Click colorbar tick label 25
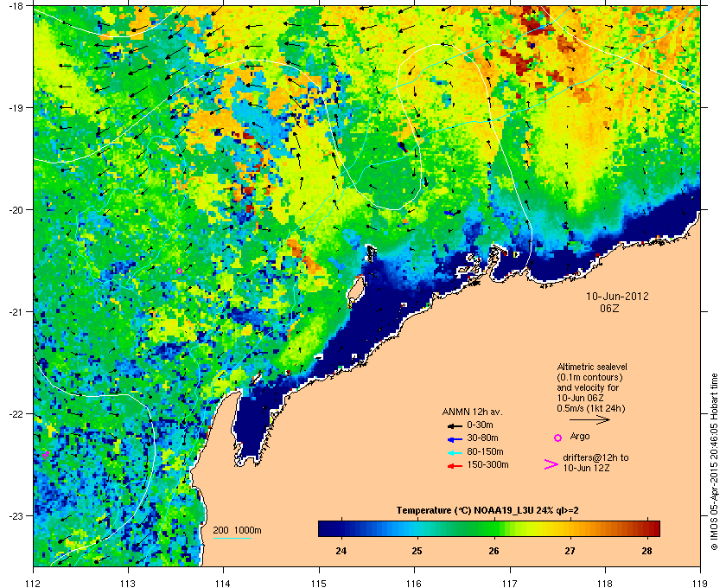 coord(417,551)
